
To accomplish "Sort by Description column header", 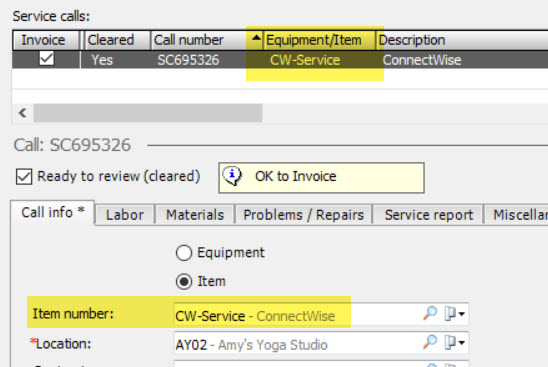I will click(x=461, y=40).
